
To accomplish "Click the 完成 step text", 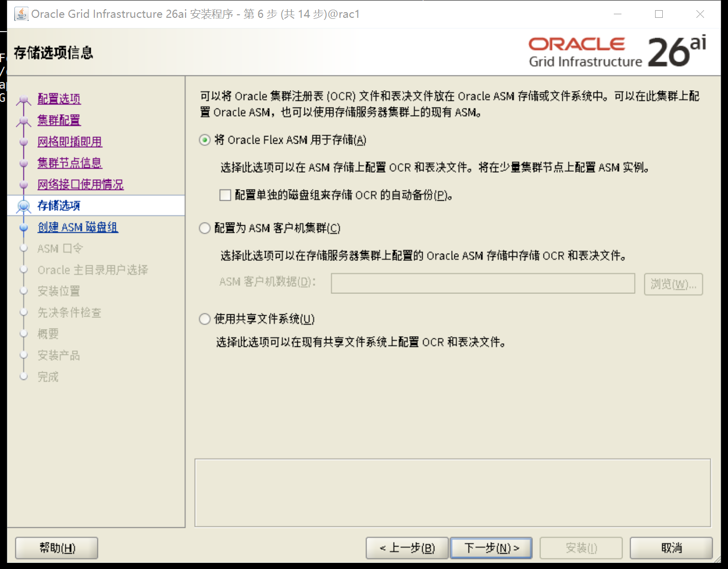I will click(48, 377).
